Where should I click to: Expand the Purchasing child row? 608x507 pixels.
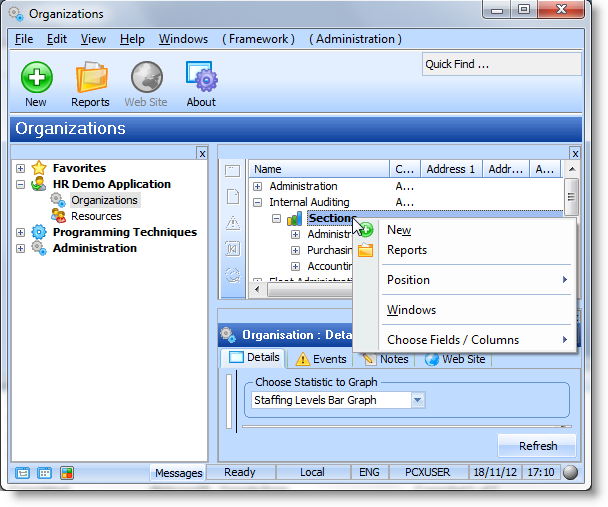(x=295, y=250)
